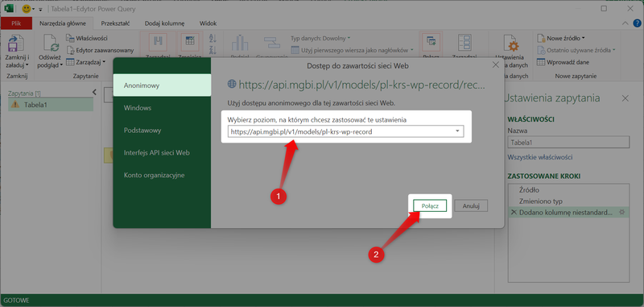
Task: Click the Excel application icon in title bar
Action: [9, 8]
